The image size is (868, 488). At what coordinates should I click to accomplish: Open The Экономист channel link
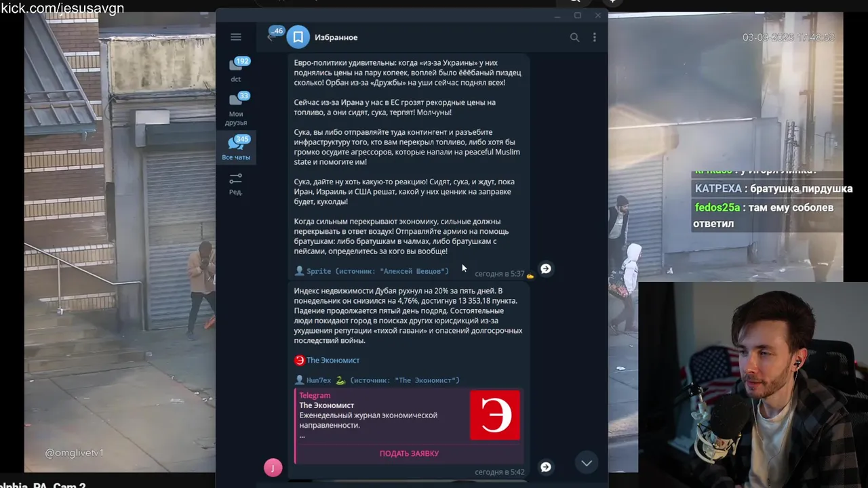[333, 361]
